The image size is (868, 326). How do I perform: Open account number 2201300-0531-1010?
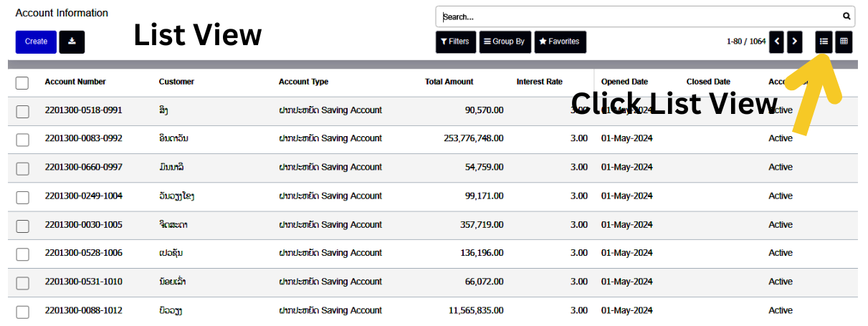point(83,282)
